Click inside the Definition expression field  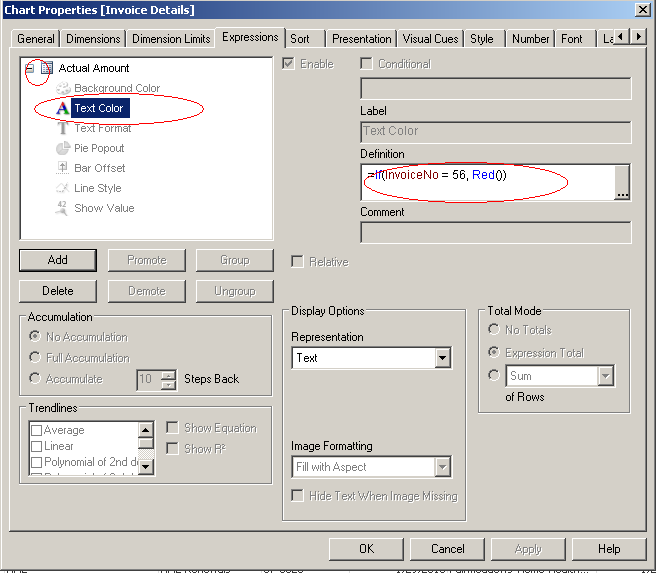tap(488, 183)
